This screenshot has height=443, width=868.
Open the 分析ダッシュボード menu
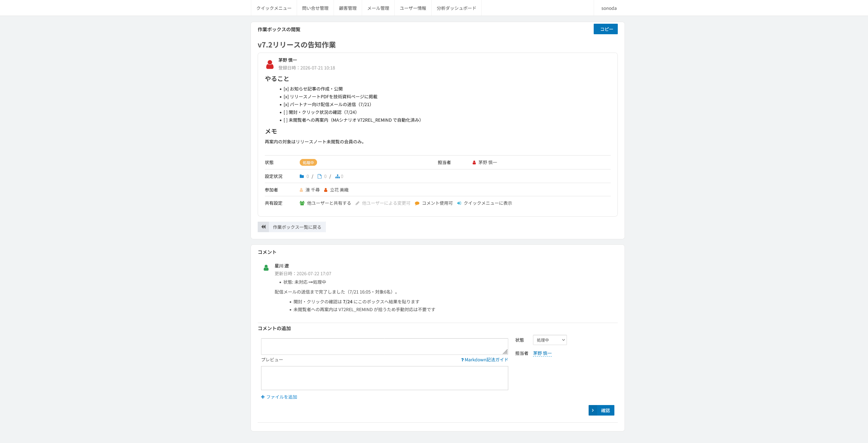pos(456,8)
